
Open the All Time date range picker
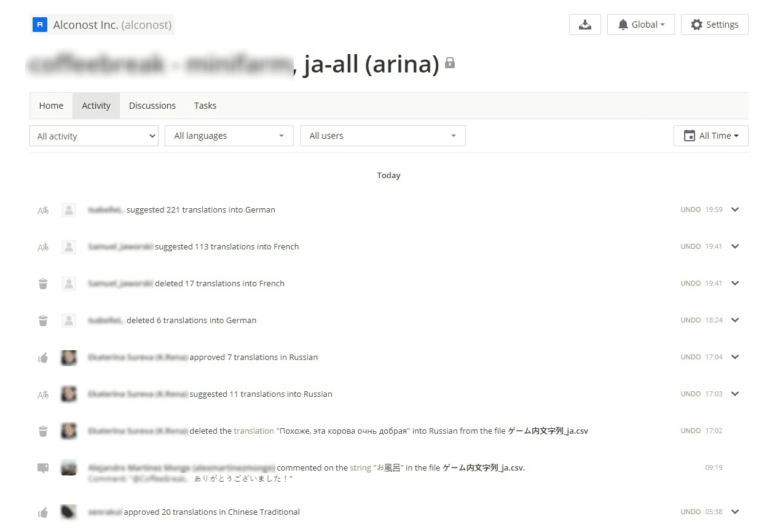[710, 136]
